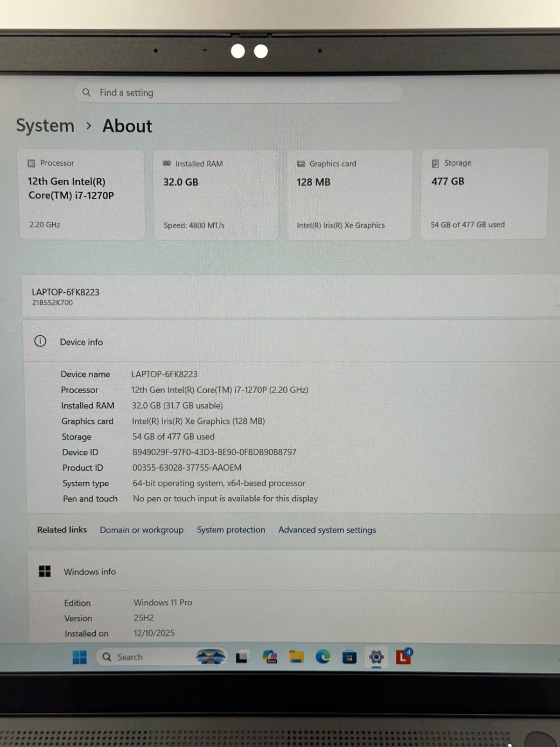Select the Storage row value 54 GB of 477 GB
Viewport: 560px width, 747px height.
tap(173, 437)
